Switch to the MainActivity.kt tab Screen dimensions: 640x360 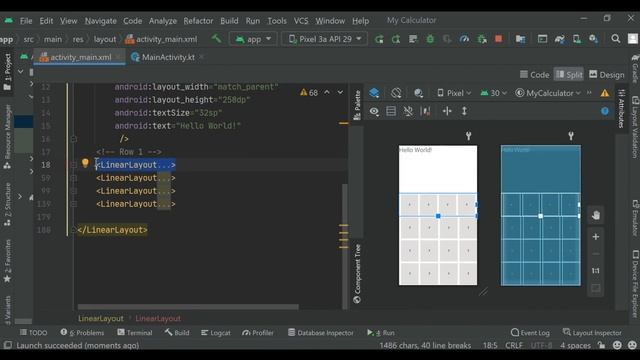point(168,57)
